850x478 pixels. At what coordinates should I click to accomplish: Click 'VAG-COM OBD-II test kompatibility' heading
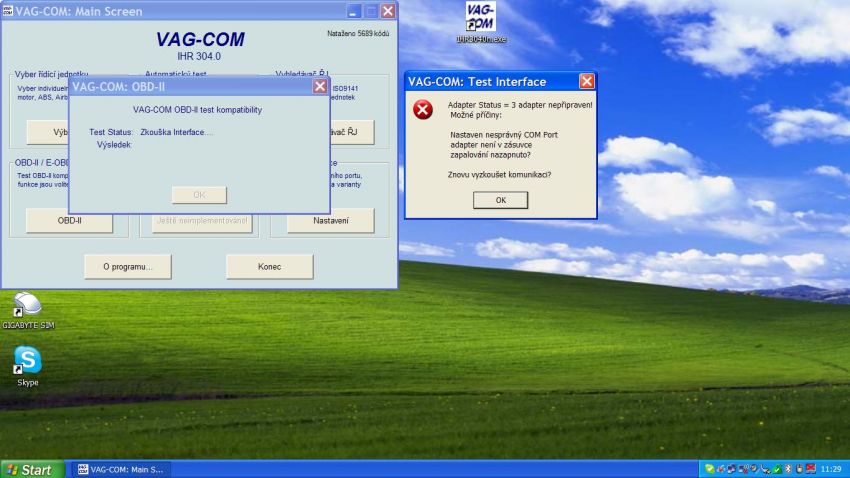coord(197,110)
